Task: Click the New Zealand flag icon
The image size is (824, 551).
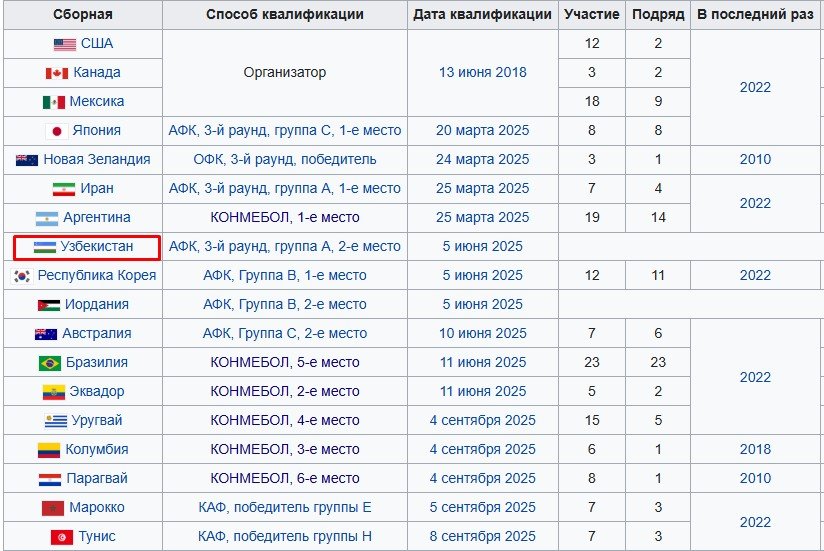Action: [27, 160]
